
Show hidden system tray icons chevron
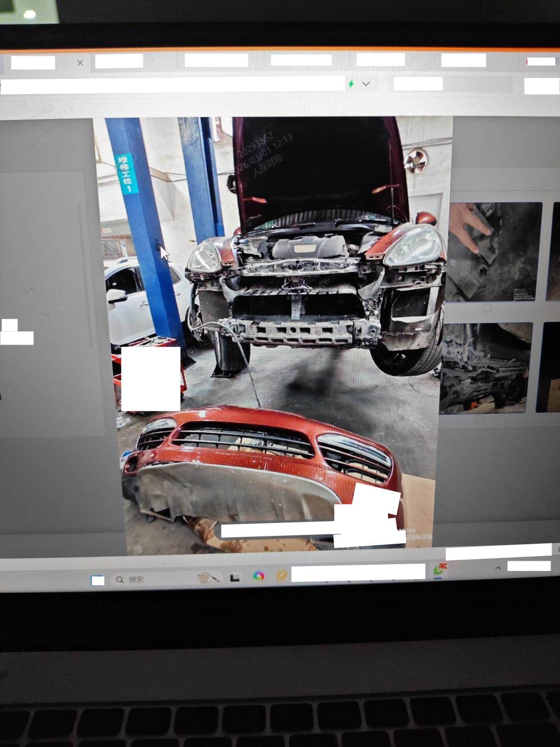point(497,568)
